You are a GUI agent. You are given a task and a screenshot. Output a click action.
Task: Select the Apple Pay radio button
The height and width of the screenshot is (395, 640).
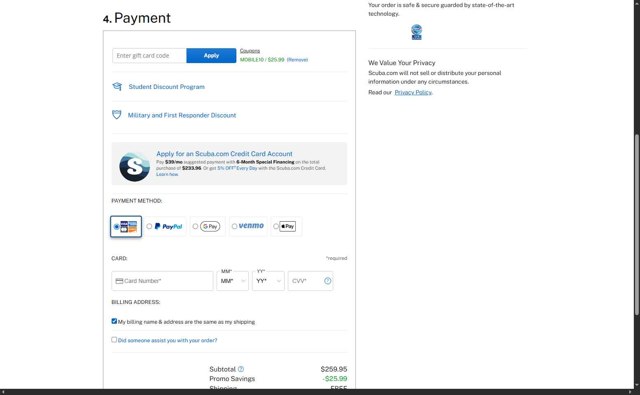coord(276,226)
